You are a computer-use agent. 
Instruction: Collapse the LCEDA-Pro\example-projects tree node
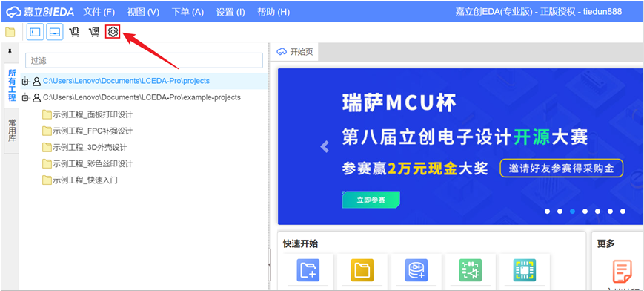[25, 98]
